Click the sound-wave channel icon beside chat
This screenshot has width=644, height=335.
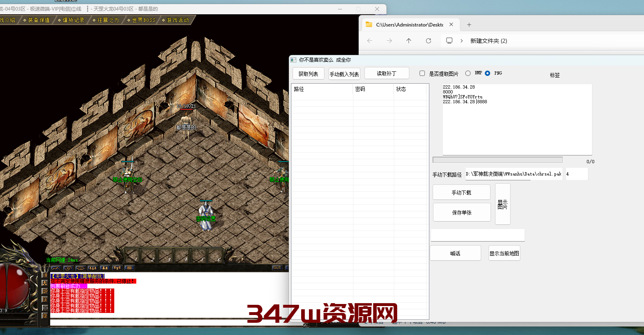pyautogui.click(x=45, y=275)
